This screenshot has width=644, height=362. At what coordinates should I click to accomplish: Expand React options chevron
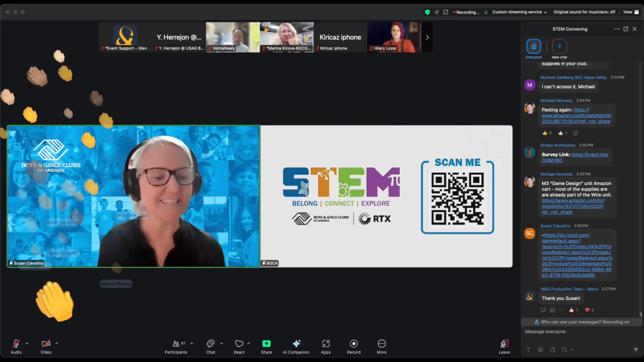[248, 343]
